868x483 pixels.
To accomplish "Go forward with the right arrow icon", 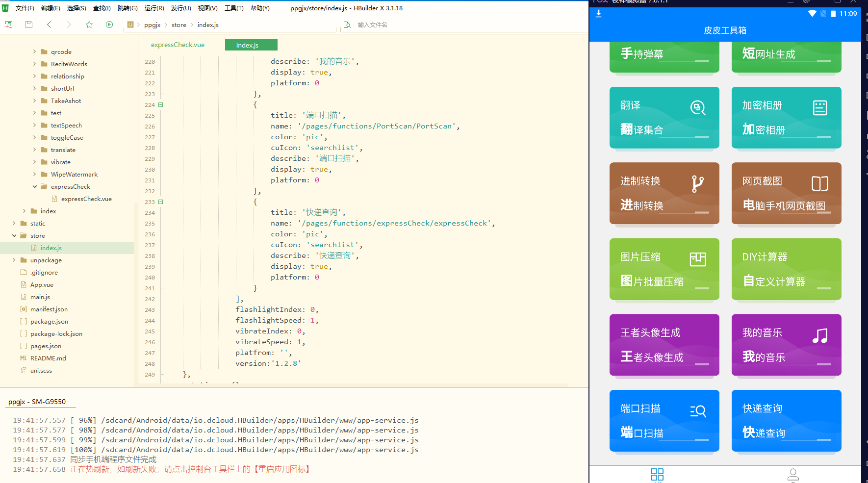I will pos(69,25).
